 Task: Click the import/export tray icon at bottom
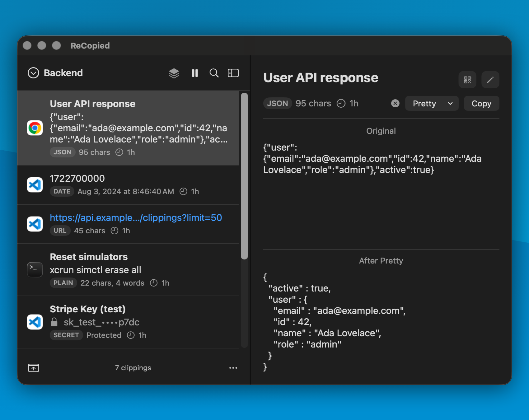pos(34,368)
